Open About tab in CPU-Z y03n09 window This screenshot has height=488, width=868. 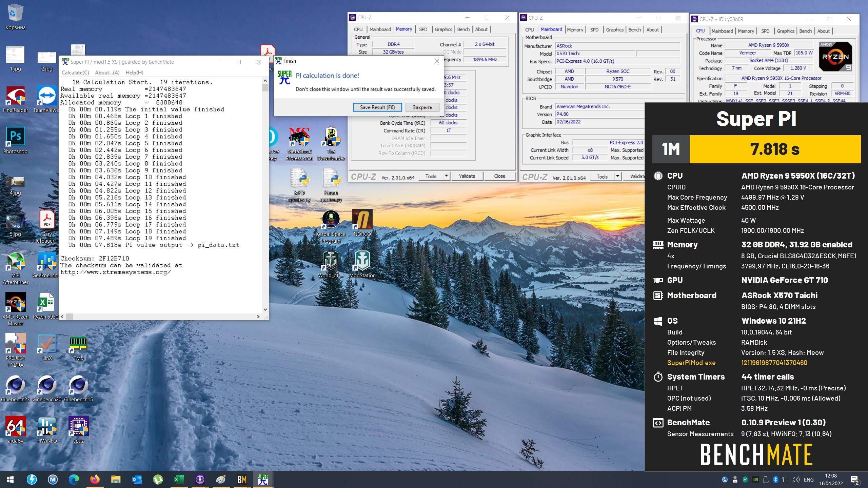coord(823,31)
